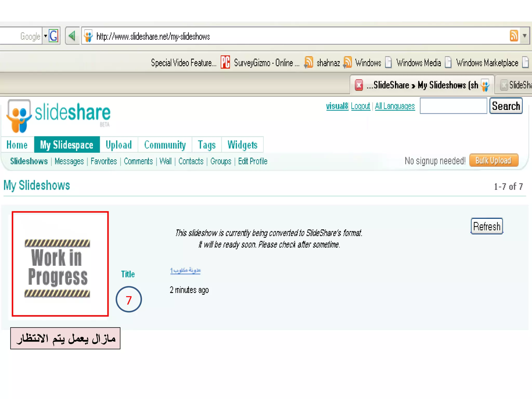Open the Windows Media bookmark
The width and height of the screenshot is (532, 399).
point(418,63)
